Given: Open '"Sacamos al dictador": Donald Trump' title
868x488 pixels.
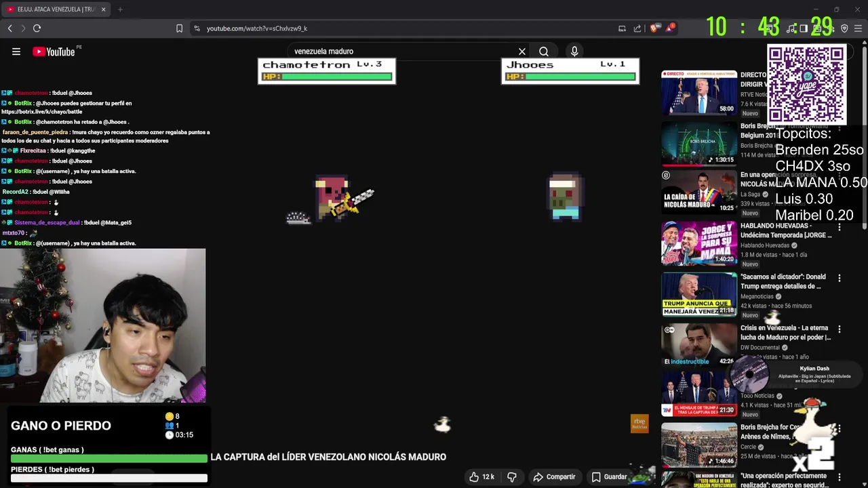Looking at the screenshot, I should tap(783, 281).
